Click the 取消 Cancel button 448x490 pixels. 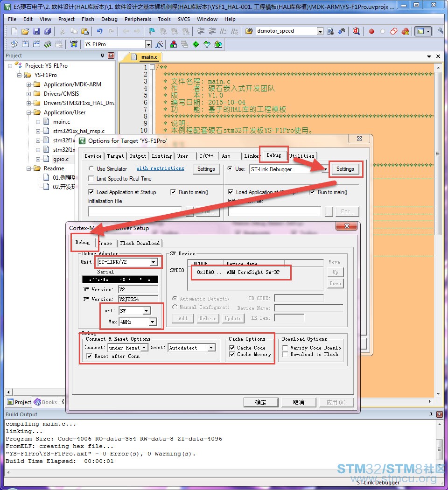click(299, 402)
